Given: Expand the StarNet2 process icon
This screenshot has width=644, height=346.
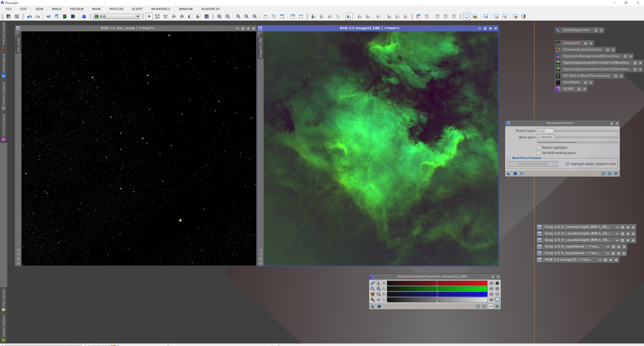Looking at the screenshot, I should click(585, 82).
